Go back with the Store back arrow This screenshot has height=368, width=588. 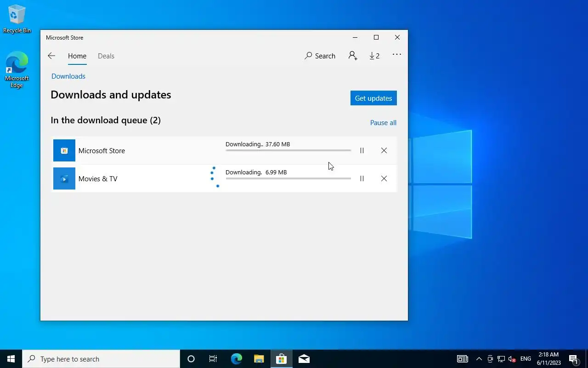[x=51, y=56]
